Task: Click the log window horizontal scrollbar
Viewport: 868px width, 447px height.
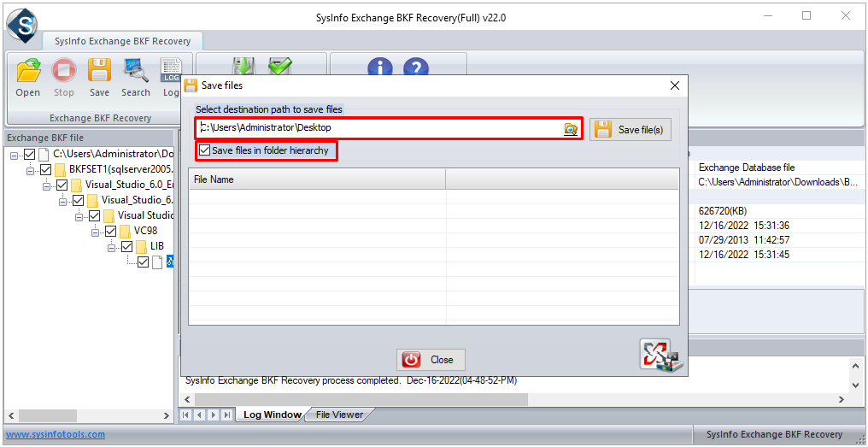Action: click(x=361, y=399)
